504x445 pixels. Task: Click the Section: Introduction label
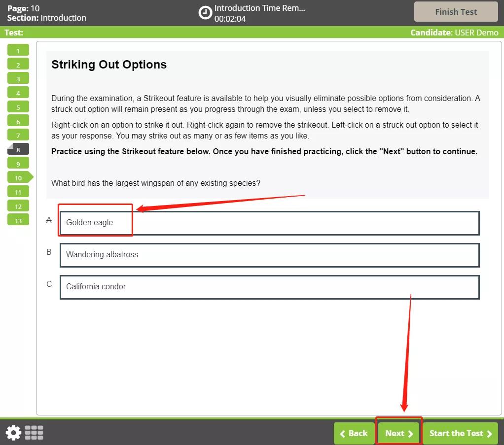pyautogui.click(x=47, y=18)
